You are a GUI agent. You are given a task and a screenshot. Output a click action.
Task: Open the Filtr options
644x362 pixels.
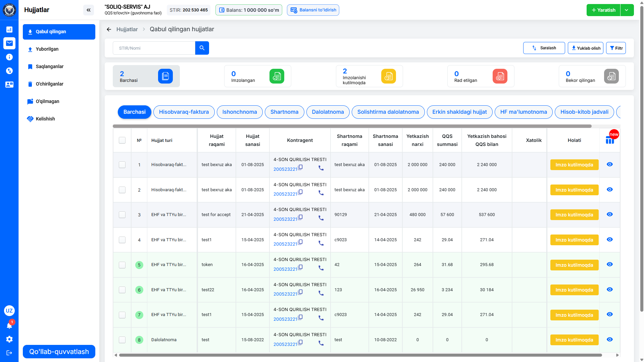(616, 48)
